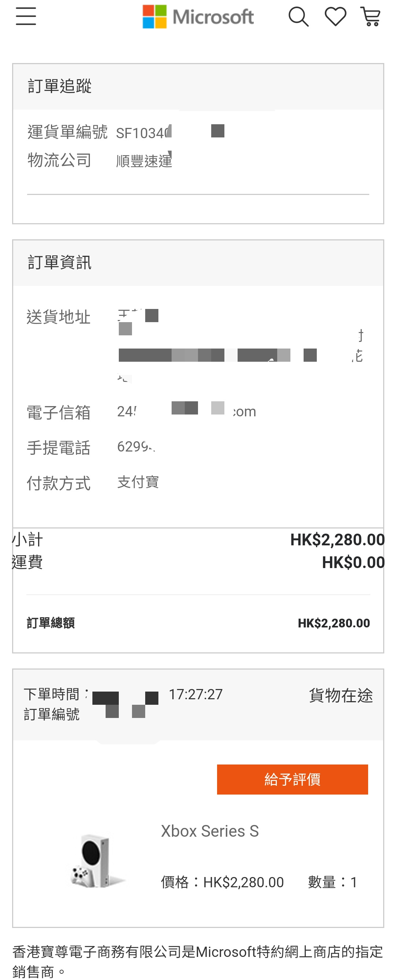396x980 pixels.
Task: Click the 貨物在途 order status label
Action: click(341, 696)
